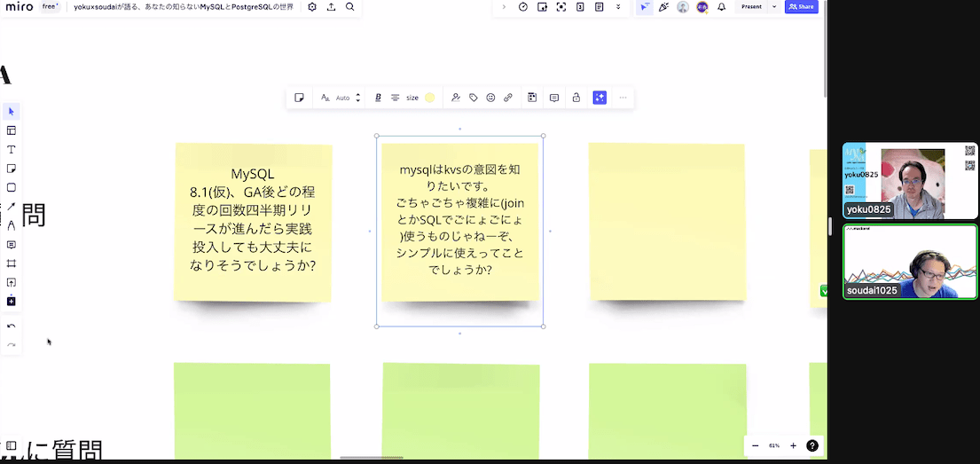
Task: Choose the Shapes tool in sidebar
Action: click(12, 187)
